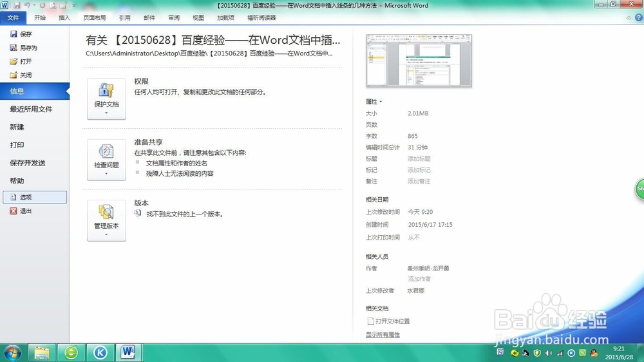Image resolution: width=644 pixels, height=362 pixels.
Task: Click 另存为 (Save As) in the sidebar
Action: (x=23, y=48)
